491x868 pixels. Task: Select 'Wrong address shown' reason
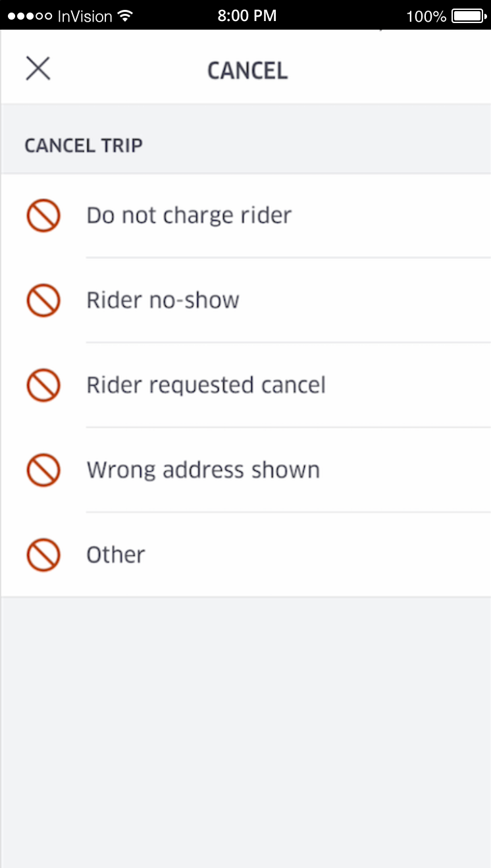click(x=203, y=470)
